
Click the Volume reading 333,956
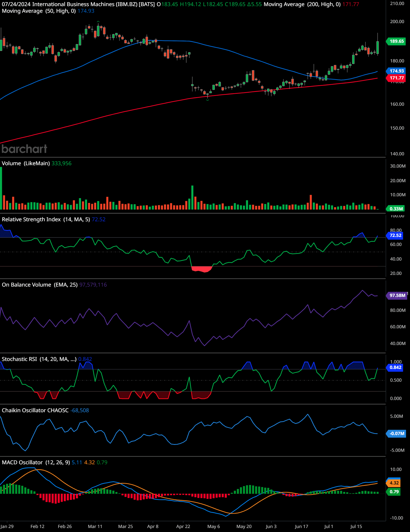(x=61, y=163)
